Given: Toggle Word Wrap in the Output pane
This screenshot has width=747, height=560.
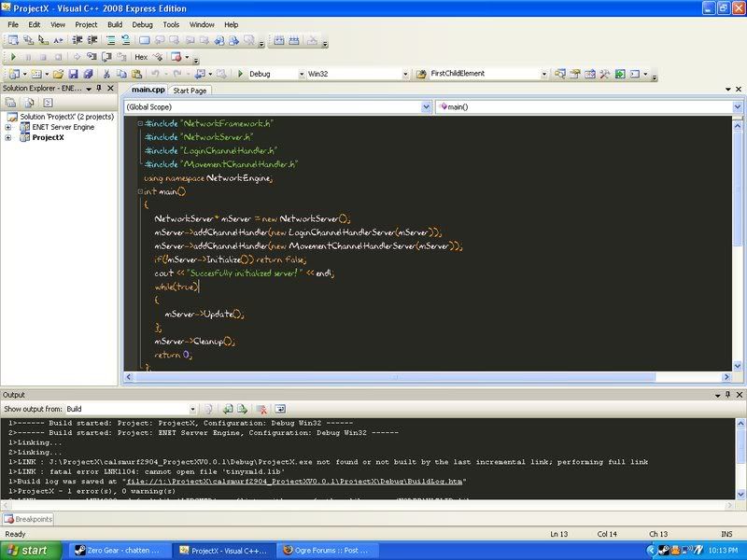Looking at the screenshot, I should (x=280, y=409).
